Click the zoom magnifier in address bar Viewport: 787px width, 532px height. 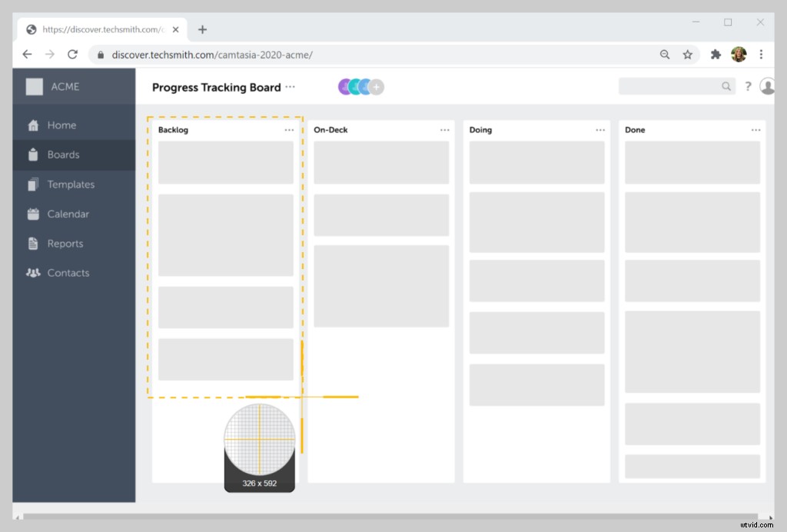coord(665,55)
